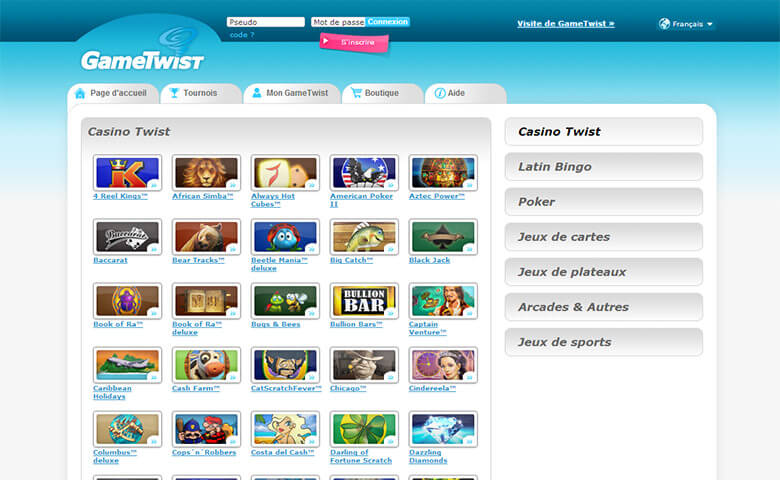This screenshot has width=780, height=480.
Task: Open the Costa del Cash text link
Action: pos(283,453)
